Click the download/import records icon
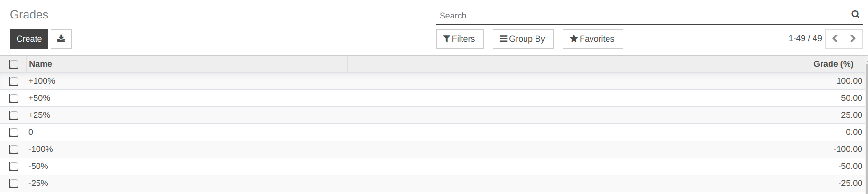 pos(61,39)
